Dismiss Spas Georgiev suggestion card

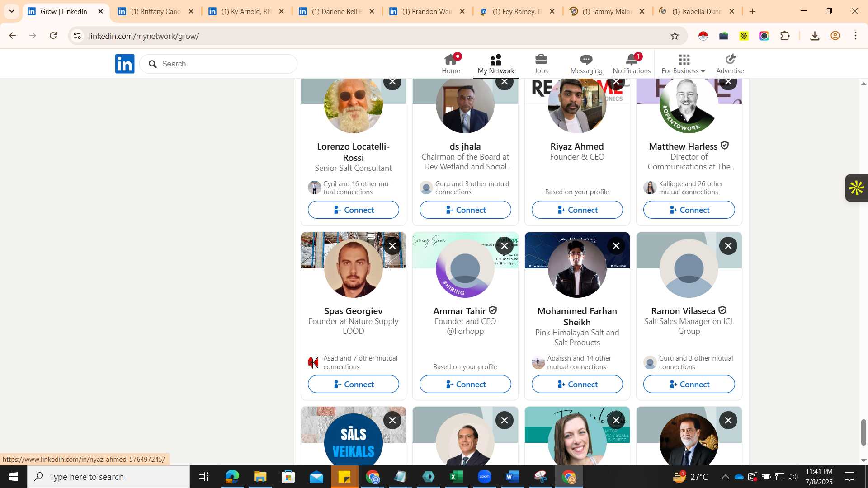click(x=392, y=246)
